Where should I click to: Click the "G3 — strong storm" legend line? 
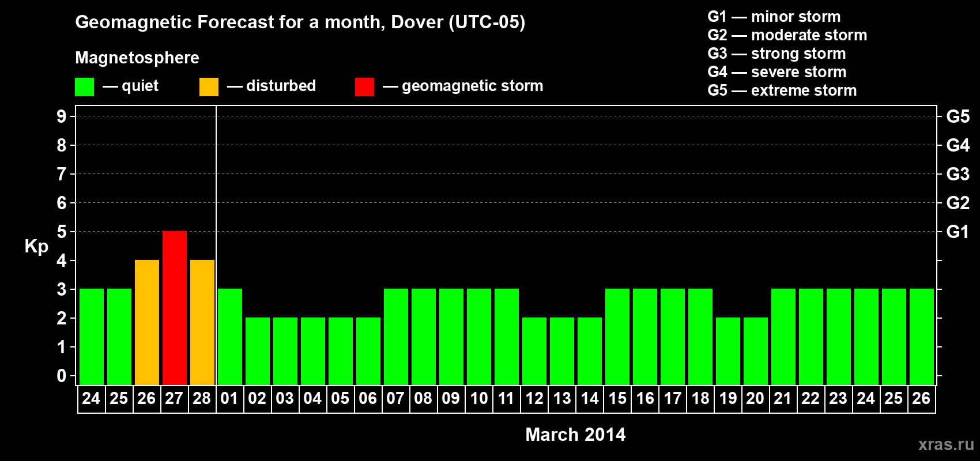[777, 54]
